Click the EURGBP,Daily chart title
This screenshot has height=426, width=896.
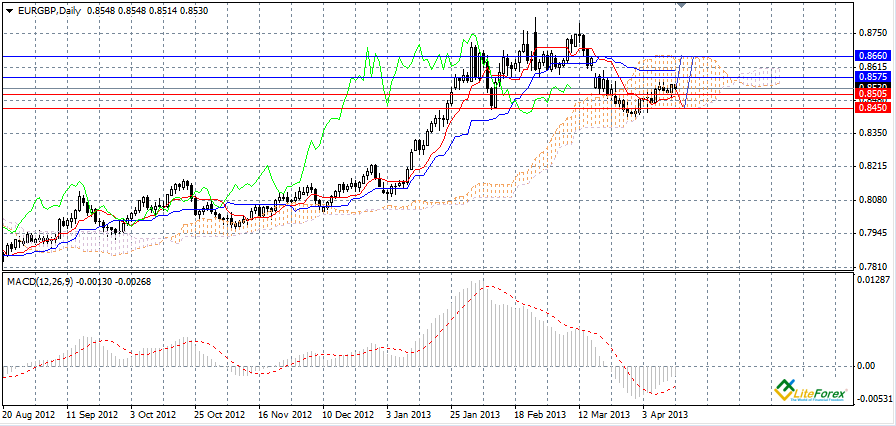49,10
